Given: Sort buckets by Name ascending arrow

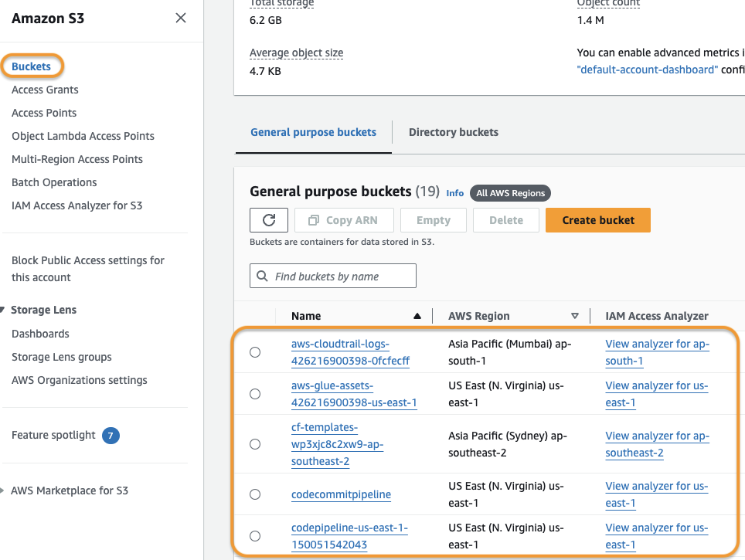Looking at the screenshot, I should click(417, 316).
